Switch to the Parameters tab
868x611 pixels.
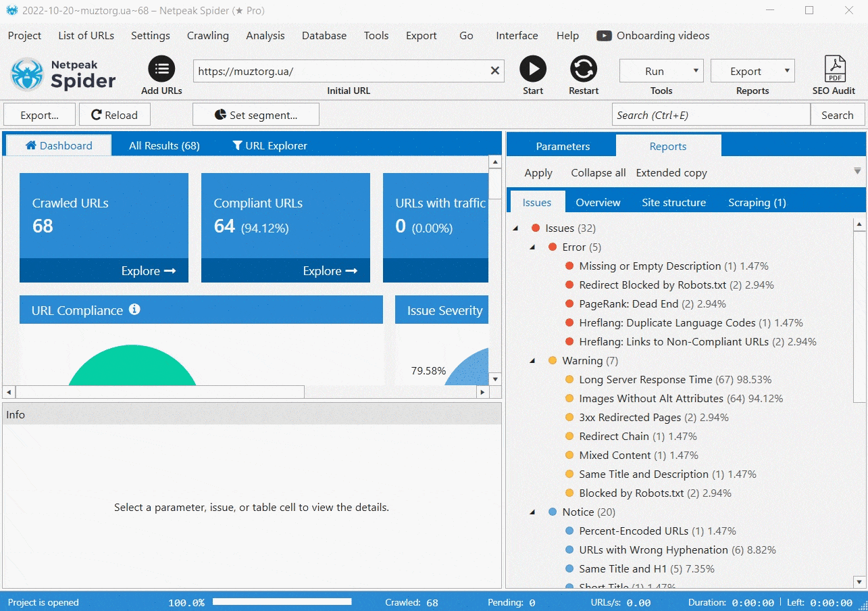tap(563, 146)
